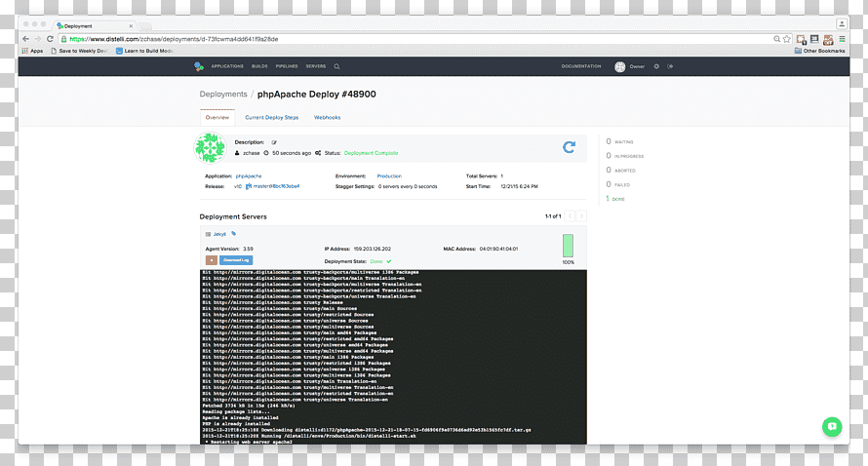Click the 0 Failed status counter

click(x=618, y=185)
